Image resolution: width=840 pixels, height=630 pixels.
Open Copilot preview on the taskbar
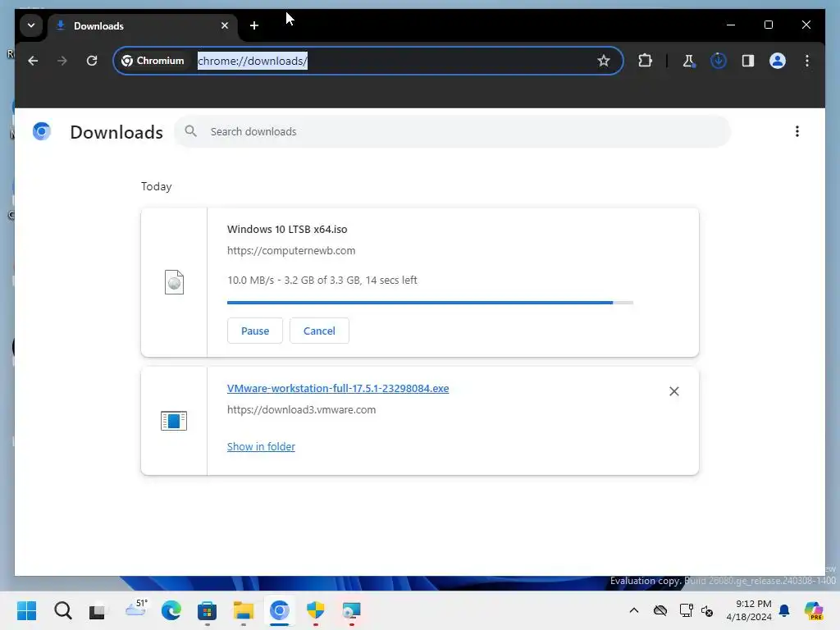[814, 610]
